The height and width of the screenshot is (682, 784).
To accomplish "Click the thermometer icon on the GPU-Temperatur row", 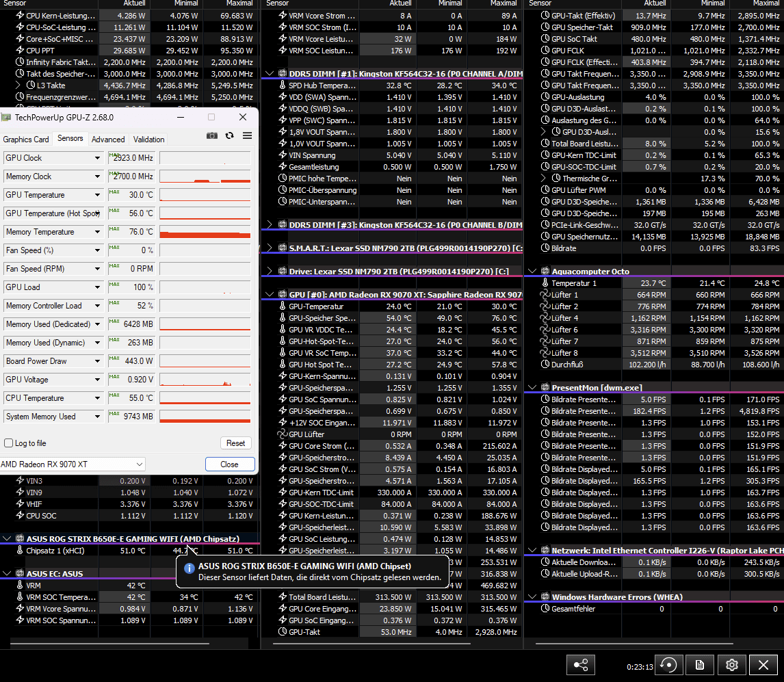I will 283,306.
